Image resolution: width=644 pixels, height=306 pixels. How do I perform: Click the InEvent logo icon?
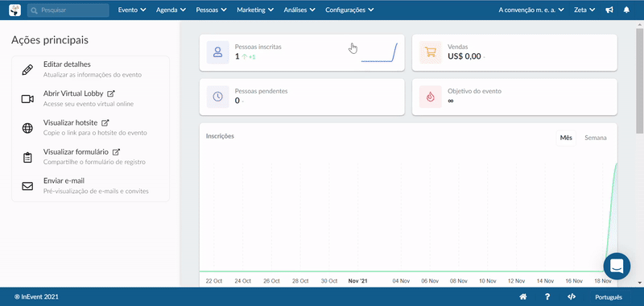point(14,10)
